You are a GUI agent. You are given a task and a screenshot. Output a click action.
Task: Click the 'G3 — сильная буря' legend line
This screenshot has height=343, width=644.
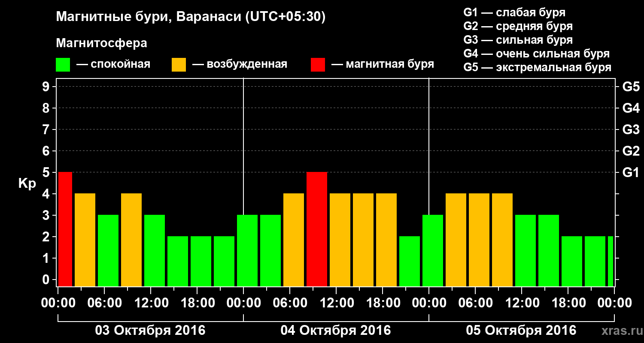tap(518, 40)
